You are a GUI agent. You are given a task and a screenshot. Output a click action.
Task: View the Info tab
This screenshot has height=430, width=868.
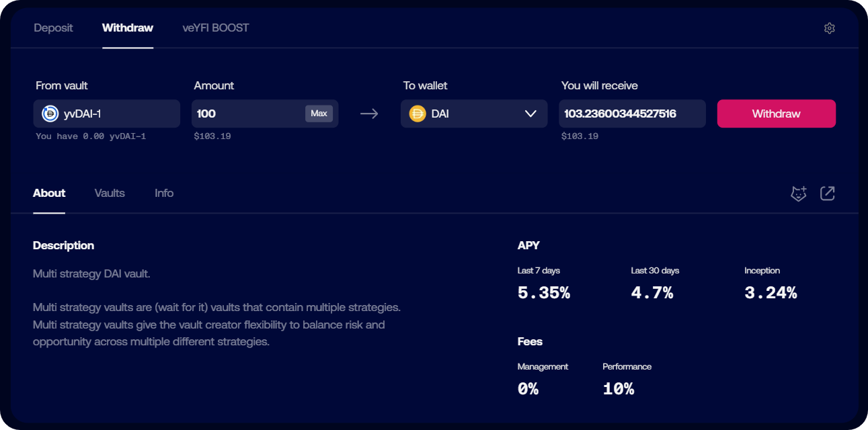tap(164, 193)
